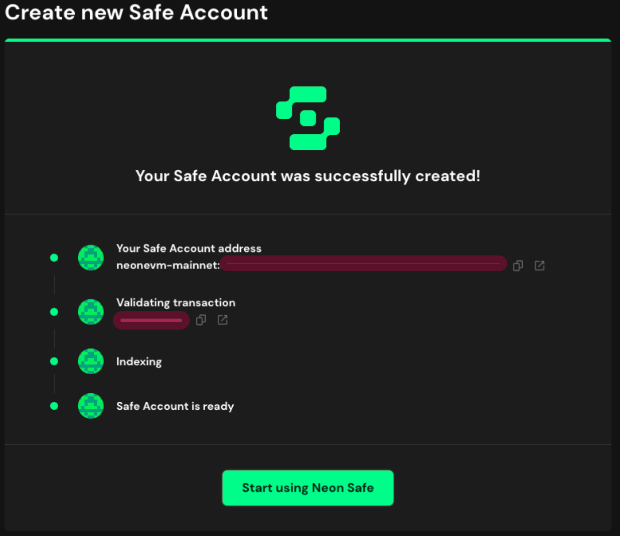This screenshot has width=620, height=536.
Task: Click the redacted transaction hash
Action: [151, 320]
